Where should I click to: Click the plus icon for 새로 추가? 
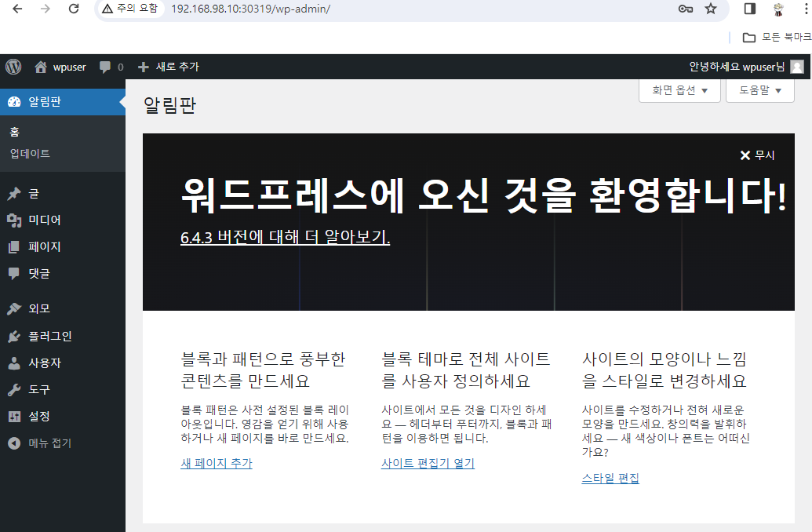click(x=144, y=67)
